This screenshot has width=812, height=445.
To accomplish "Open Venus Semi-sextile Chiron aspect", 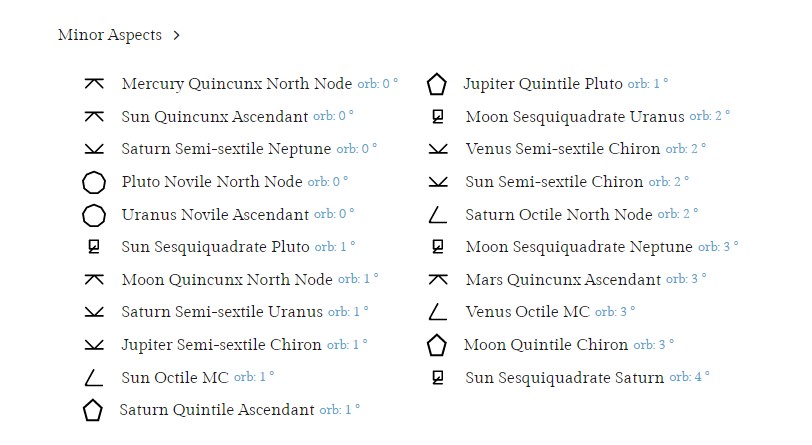I will coord(563,149).
